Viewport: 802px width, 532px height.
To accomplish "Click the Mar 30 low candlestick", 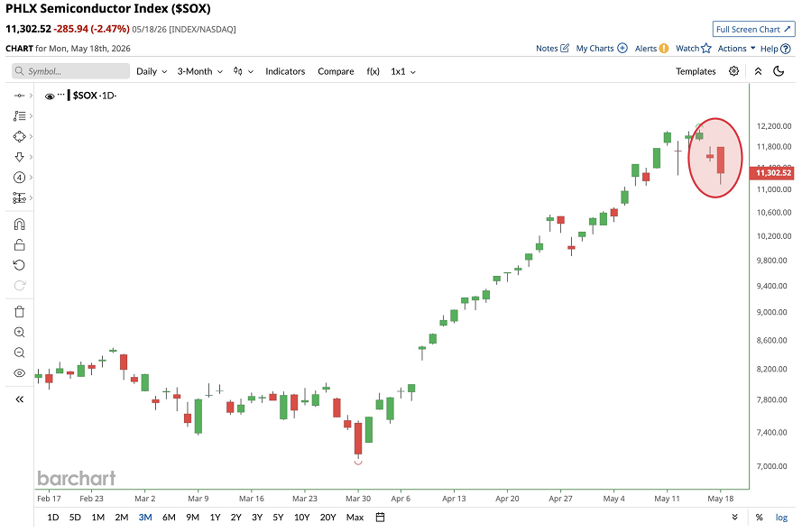I will pos(358,438).
